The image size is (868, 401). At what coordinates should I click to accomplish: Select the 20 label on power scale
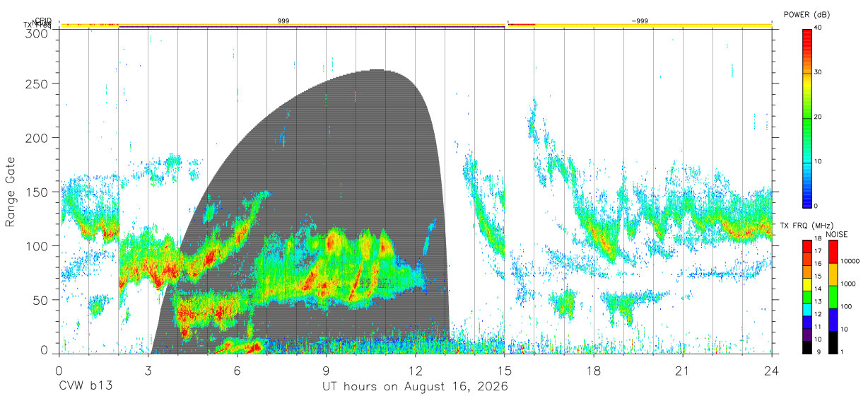coord(819,117)
